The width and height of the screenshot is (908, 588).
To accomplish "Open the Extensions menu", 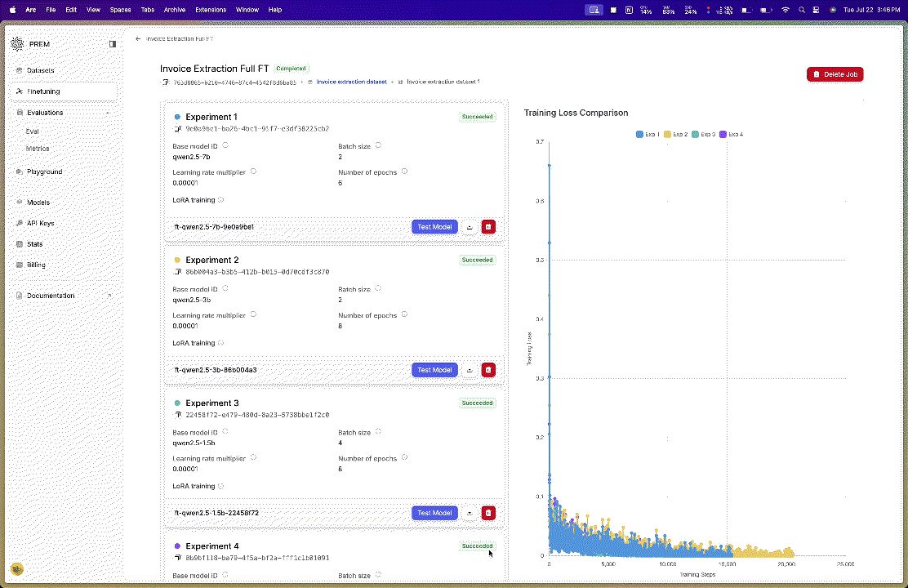I will coord(211,10).
